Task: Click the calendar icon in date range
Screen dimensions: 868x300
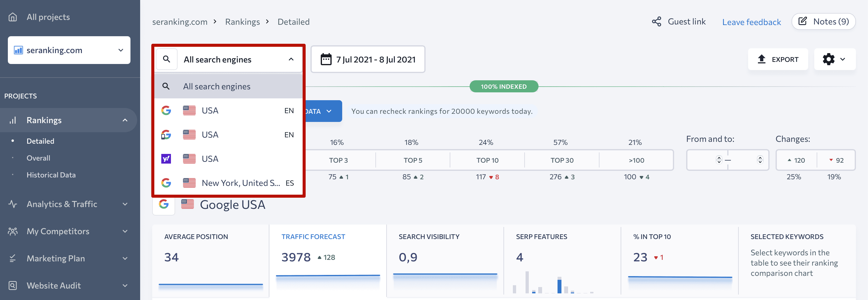Action: click(x=326, y=59)
